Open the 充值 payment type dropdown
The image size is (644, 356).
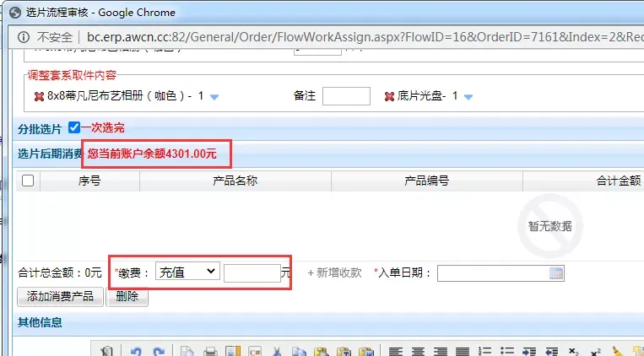(x=187, y=272)
